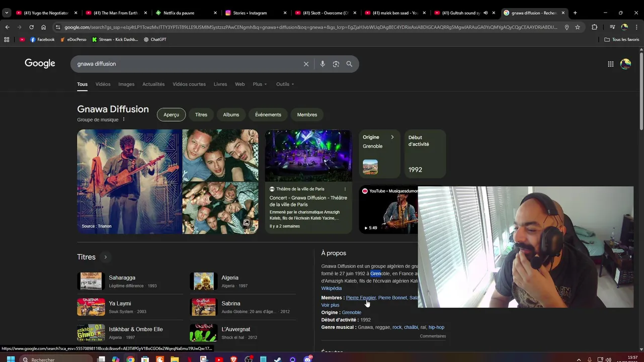Image resolution: width=644 pixels, height=362 pixels.
Task: Bookmark this page with the star icon
Action: 578,27
